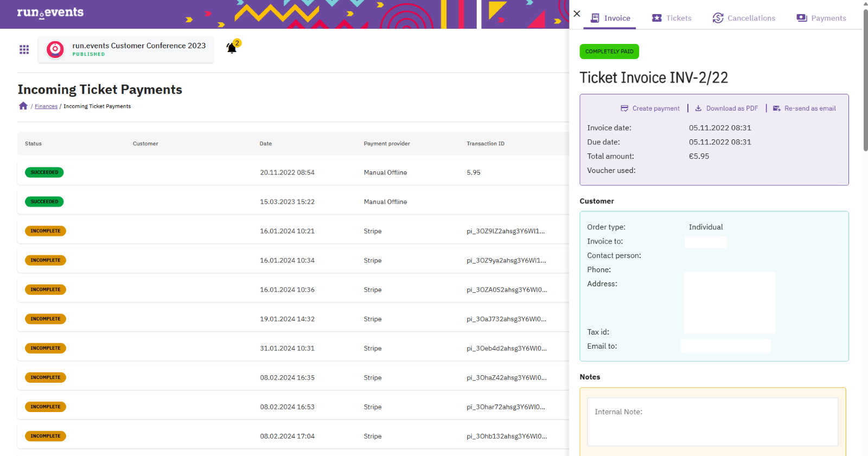
Task: Open the payment row dated 15.03.2023 15:22
Action: pyautogui.click(x=293, y=202)
